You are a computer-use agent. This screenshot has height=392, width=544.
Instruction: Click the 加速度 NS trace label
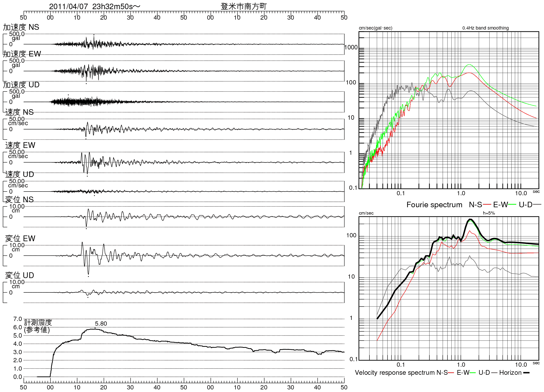(21, 27)
